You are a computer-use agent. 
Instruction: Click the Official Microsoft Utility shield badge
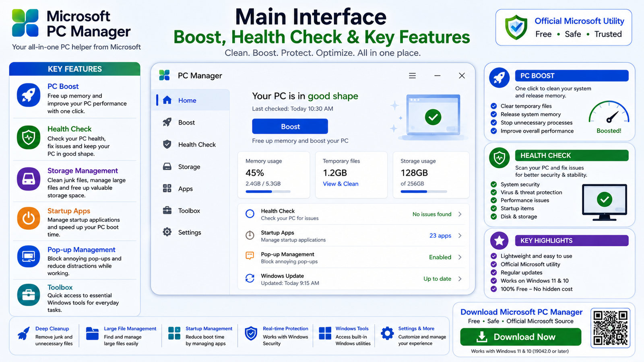point(516,27)
